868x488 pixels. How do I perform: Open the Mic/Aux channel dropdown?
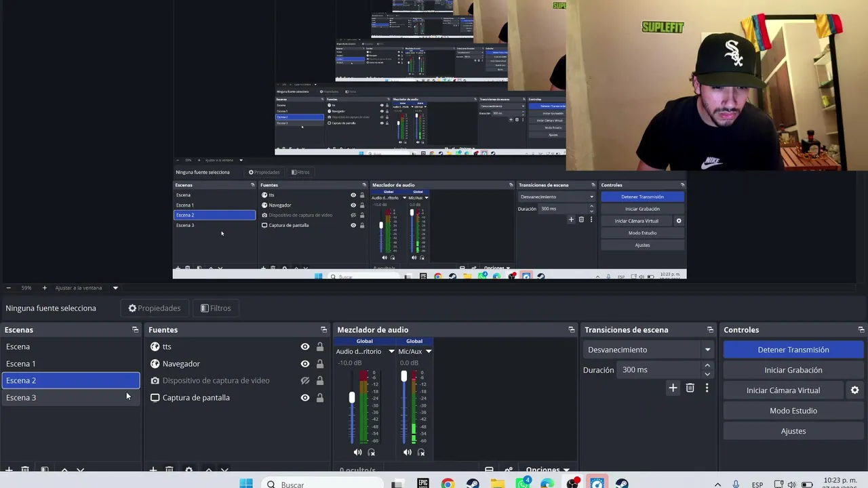pyautogui.click(x=429, y=351)
